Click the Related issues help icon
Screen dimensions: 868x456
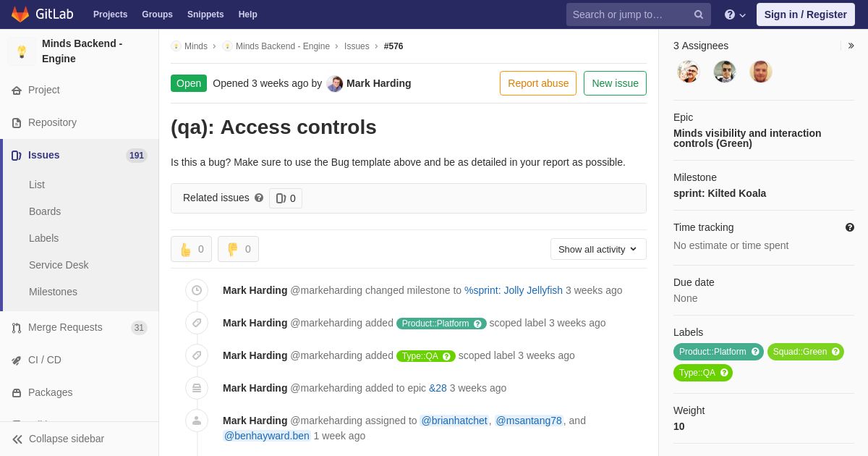click(259, 198)
